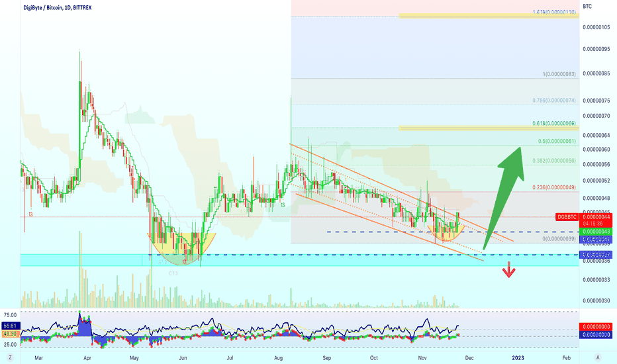This screenshot has height=364, width=617.
Task: Open the BTC currency selector
Action: click(587, 7)
